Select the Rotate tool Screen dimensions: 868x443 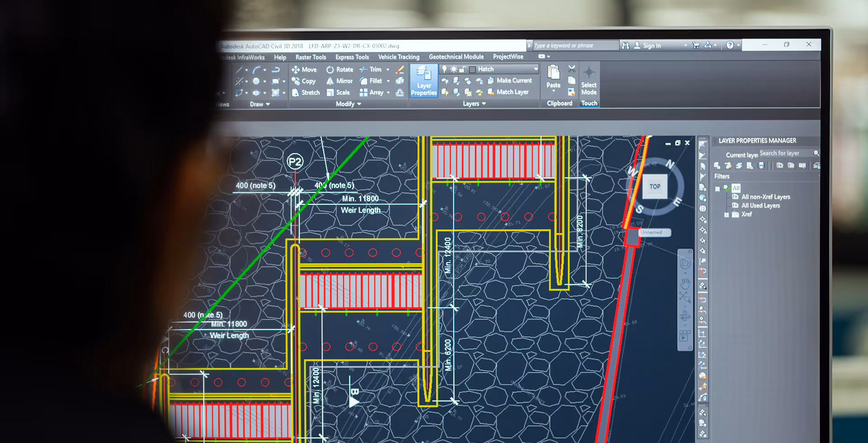[x=340, y=70]
